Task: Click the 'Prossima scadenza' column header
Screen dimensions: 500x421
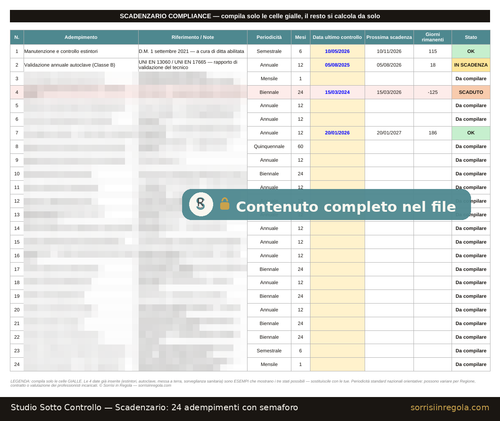Action: pyautogui.click(x=389, y=37)
